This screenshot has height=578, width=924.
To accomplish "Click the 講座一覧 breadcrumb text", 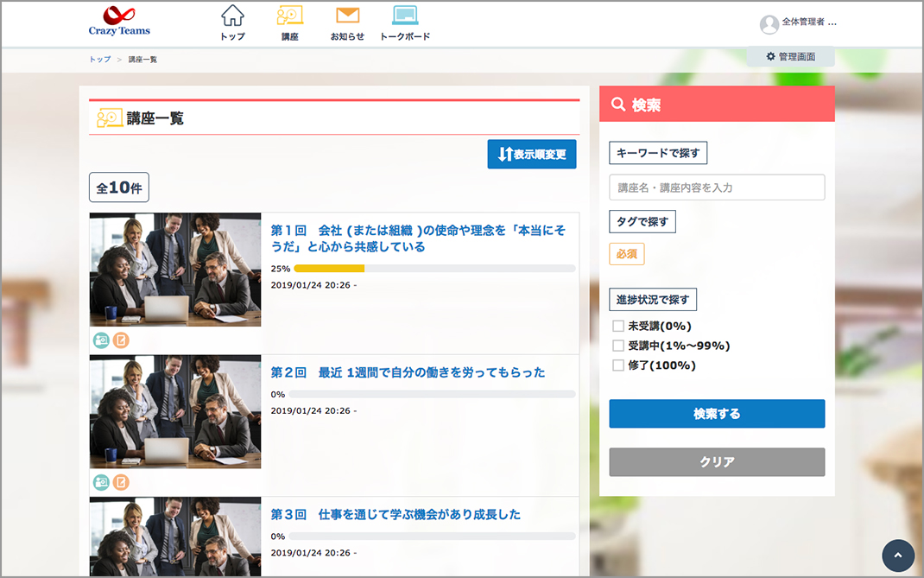I will click(142, 60).
